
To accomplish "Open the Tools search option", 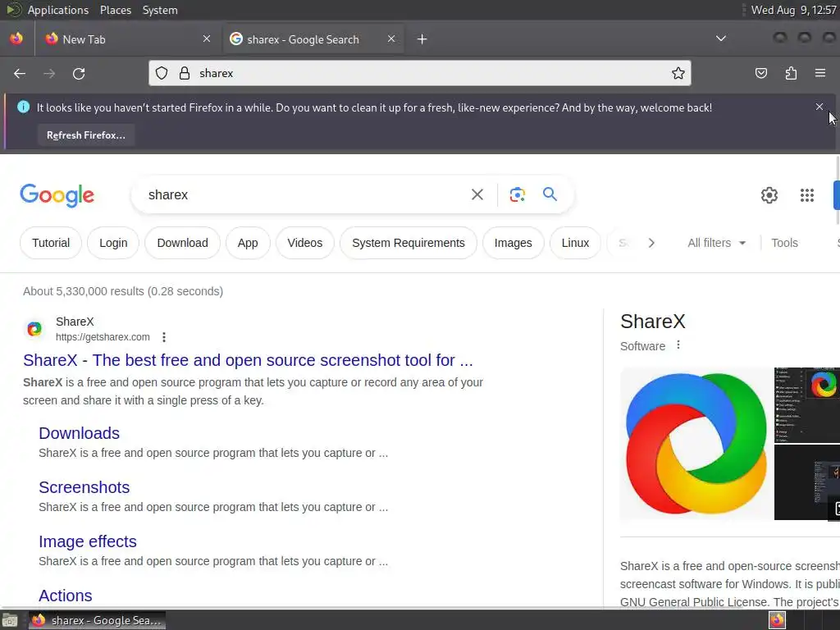I will point(784,243).
